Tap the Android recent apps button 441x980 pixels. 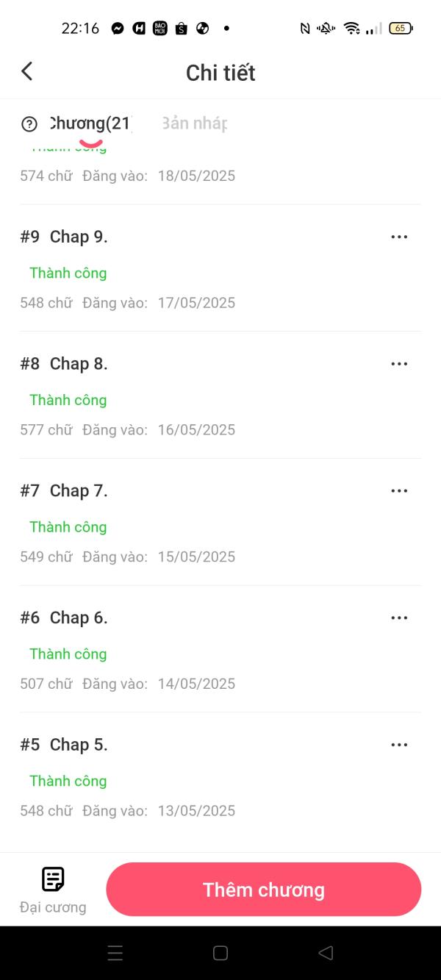click(x=115, y=953)
